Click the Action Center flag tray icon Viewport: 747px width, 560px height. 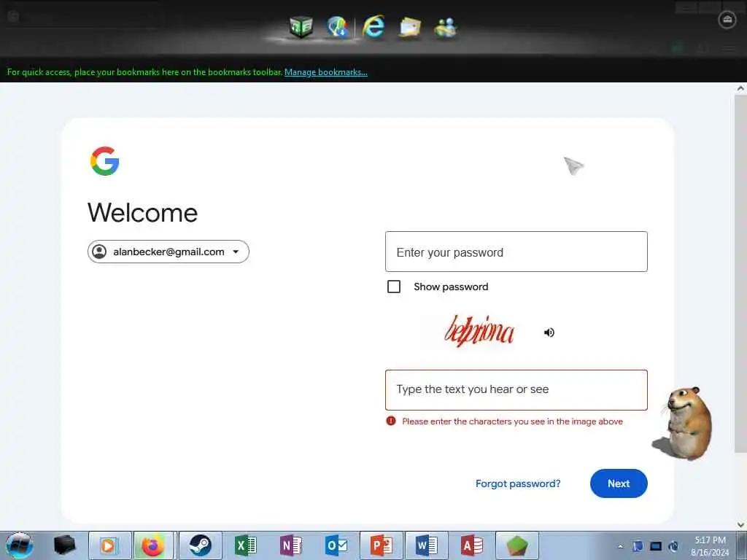[x=638, y=546]
